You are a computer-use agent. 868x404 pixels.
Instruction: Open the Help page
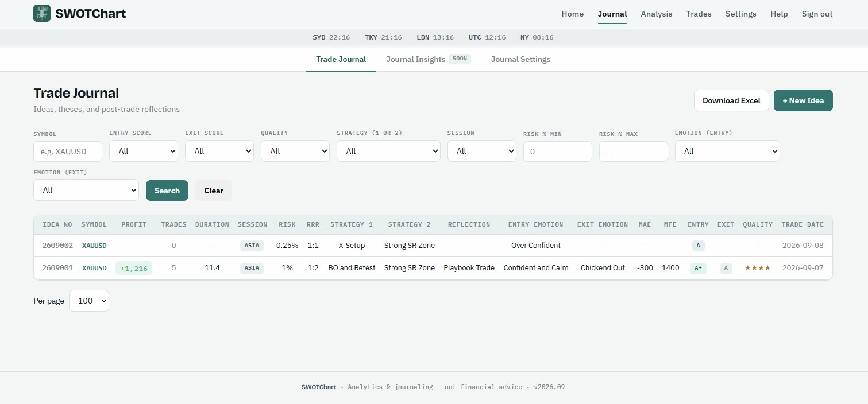(x=779, y=14)
